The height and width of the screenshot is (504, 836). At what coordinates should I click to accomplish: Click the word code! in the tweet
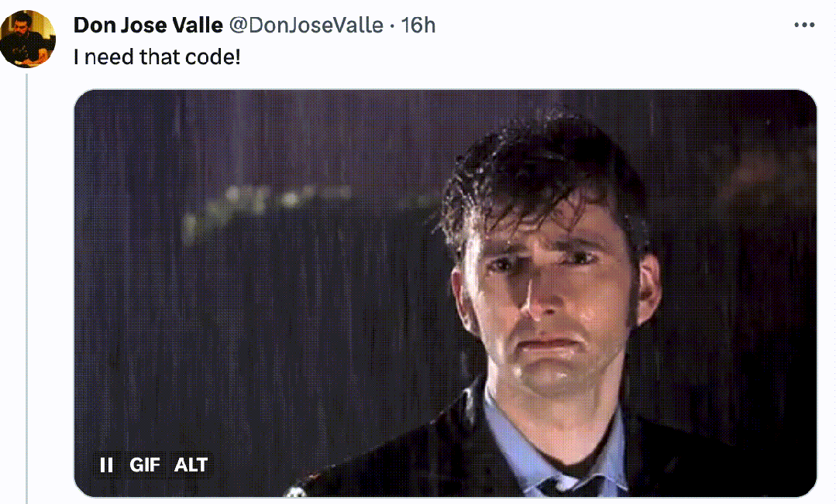click(218, 57)
